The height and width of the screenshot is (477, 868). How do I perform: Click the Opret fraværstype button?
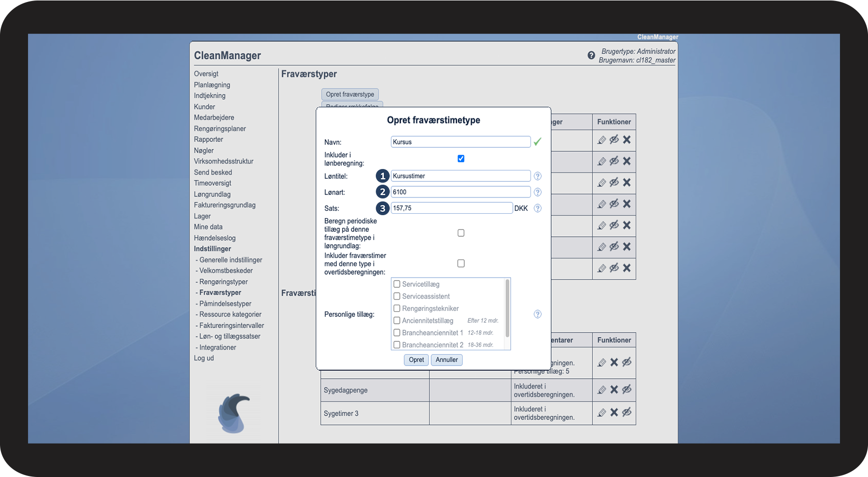click(350, 94)
